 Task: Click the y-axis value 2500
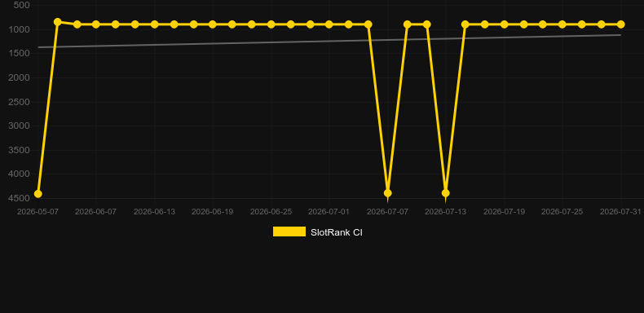point(19,102)
